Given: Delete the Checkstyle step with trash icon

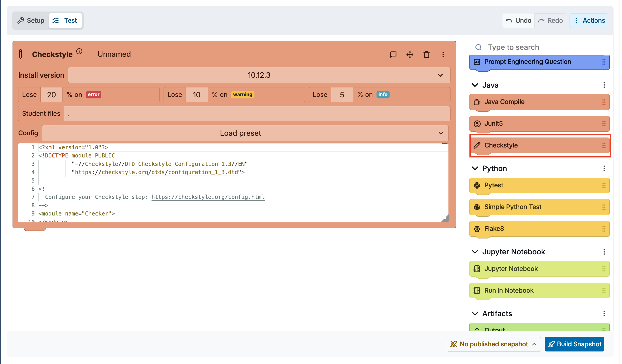Looking at the screenshot, I should pos(426,54).
